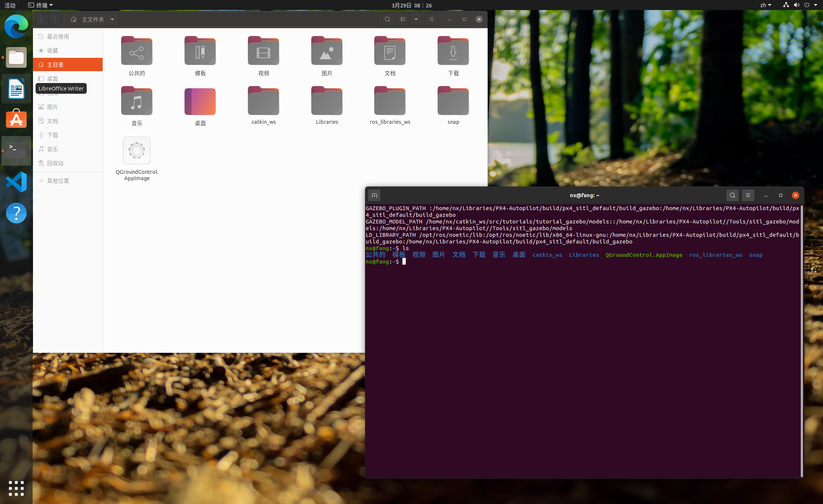823x504 pixels.
Task: Expand the 主文件夹 path dropdown
Action: 112,19
